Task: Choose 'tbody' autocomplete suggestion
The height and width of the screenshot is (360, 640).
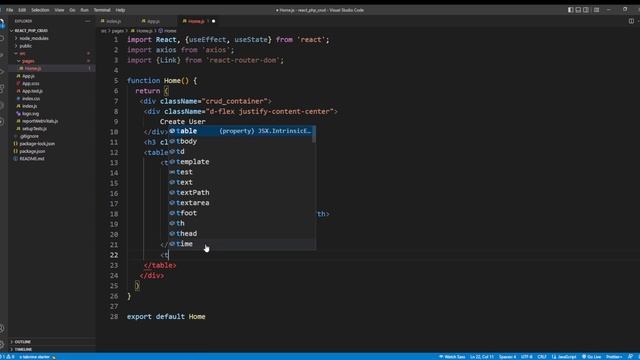Action: [x=240, y=141]
